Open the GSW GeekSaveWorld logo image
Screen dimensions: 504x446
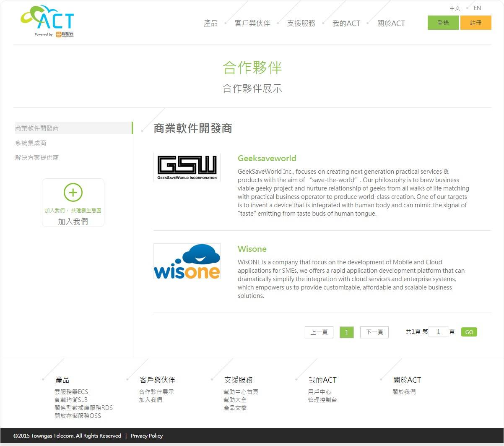187,167
